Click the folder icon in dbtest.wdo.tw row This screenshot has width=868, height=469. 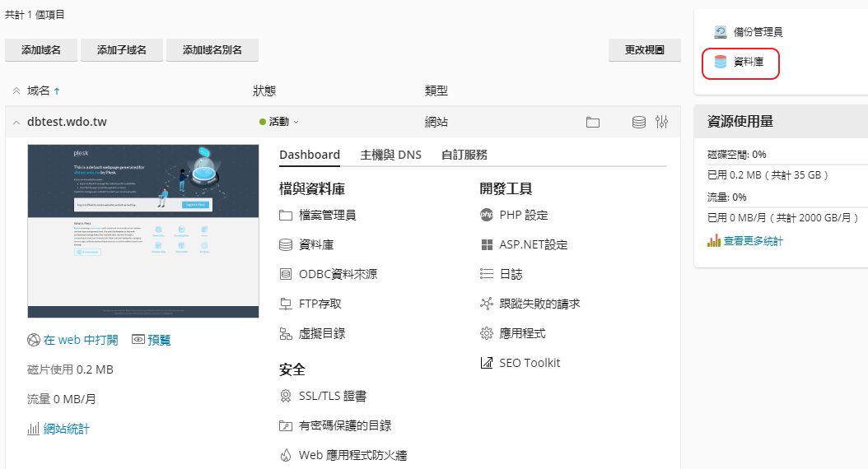(x=593, y=123)
